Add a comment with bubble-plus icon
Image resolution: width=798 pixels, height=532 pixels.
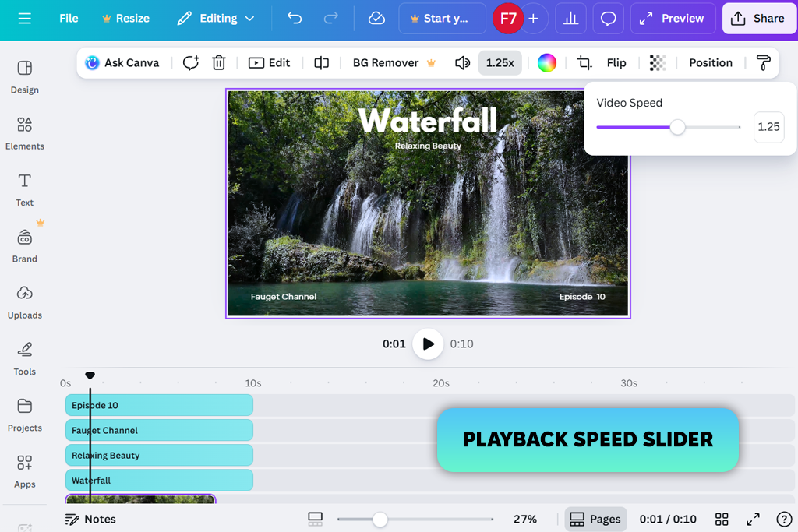pos(191,62)
